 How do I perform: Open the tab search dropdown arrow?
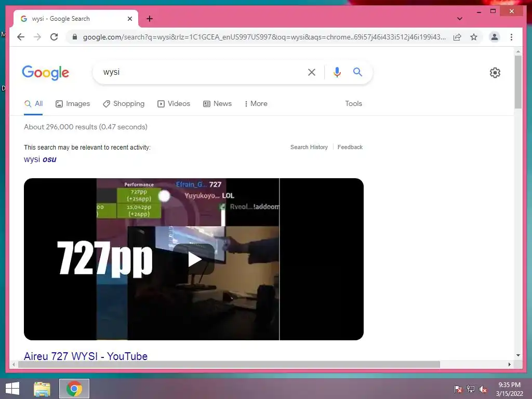[459, 19]
